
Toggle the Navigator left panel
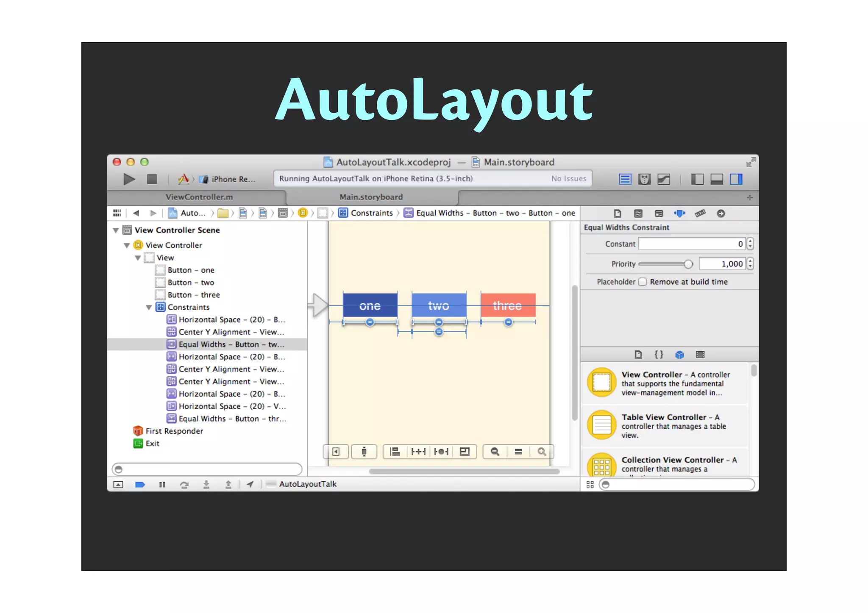point(697,179)
